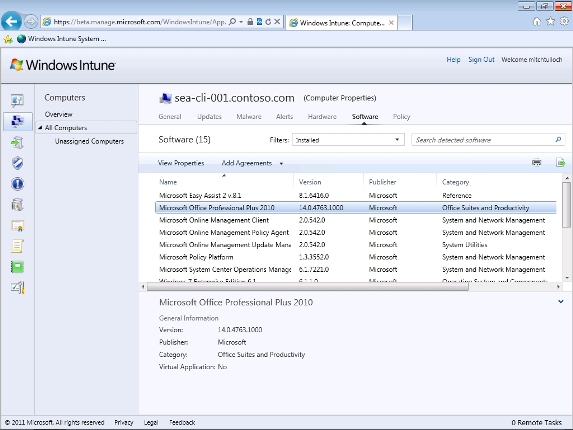Viewport: 573px width, 430px height.
Task: Switch to the Malware tab
Action: [x=248, y=117]
